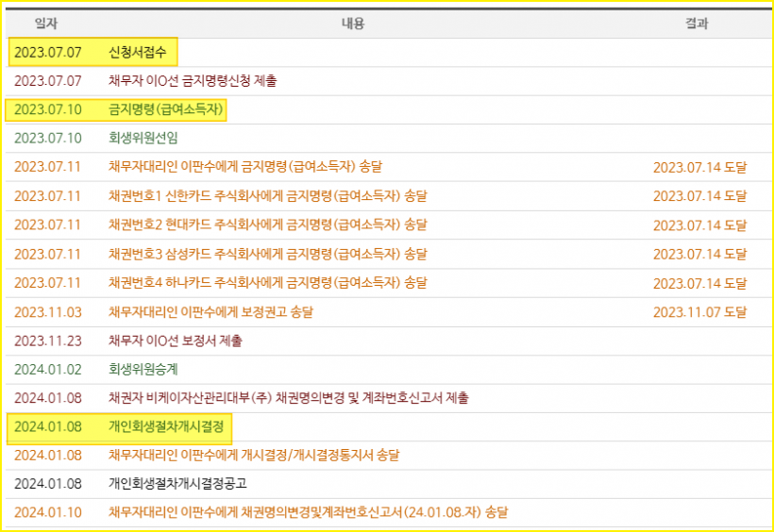The width and height of the screenshot is (774, 532).
Task: Click 2023.07.14 도달 in 하나카드 row
Action: 700,283
